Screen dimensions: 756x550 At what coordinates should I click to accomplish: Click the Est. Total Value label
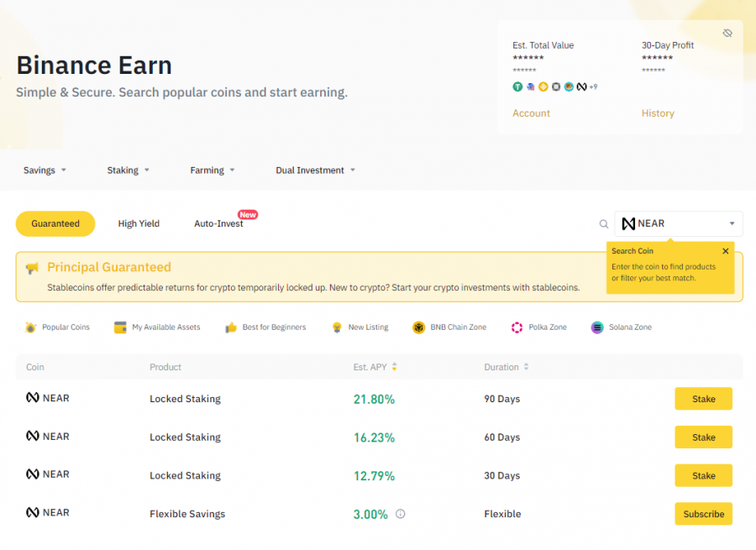[543, 45]
